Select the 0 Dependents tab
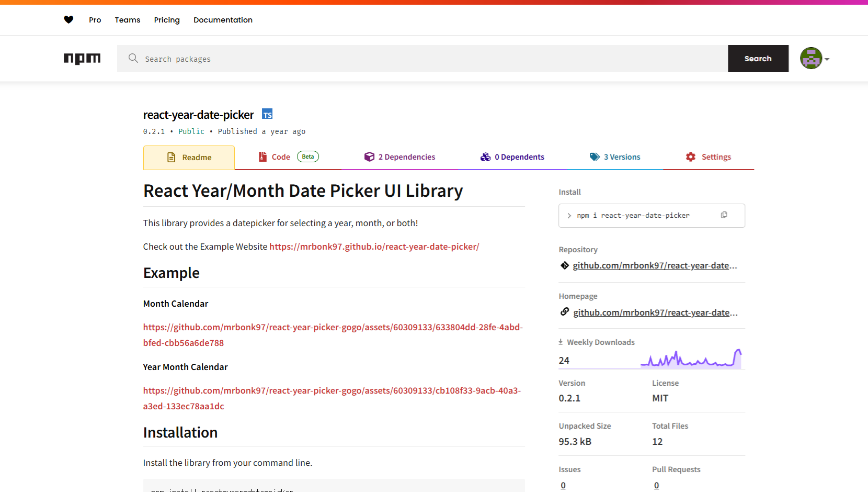The height and width of the screenshot is (492, 868). 512,157
